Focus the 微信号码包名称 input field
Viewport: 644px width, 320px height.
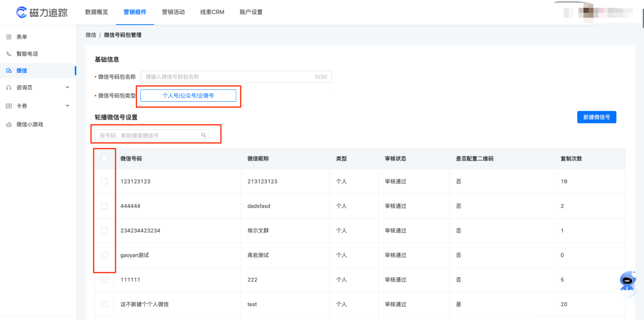coord(228,77)
